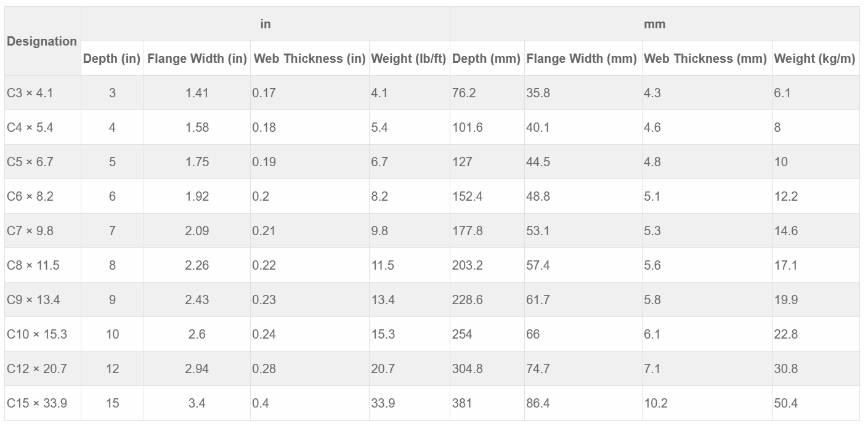Image resolution: width=868 pixels, height=426 pixels.
Task: Click the C15 × 33.9 designation cell
Action: point(43,403)
